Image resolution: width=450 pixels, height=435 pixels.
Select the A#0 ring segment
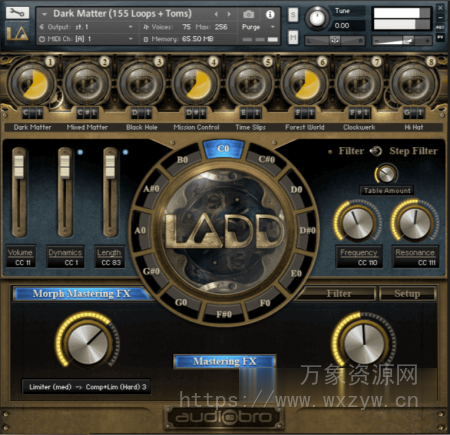[x=151, y=189]
